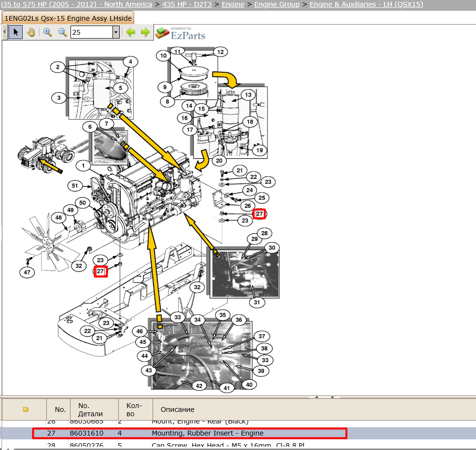Click callout 28 bubble

pos(265,233)
